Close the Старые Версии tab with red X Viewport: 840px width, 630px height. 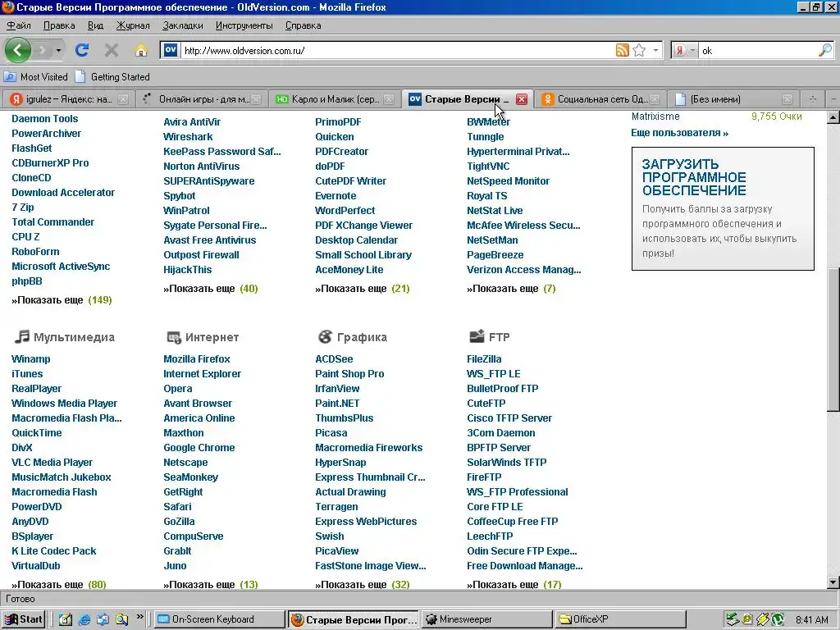[521, 99]
